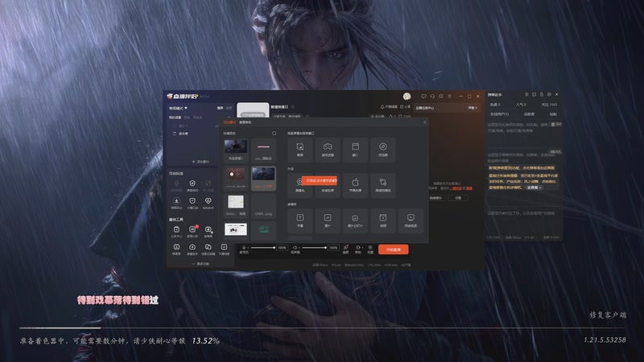
Task: Open details arrow in streamer task center panel
Action: [x=473, y=108]
